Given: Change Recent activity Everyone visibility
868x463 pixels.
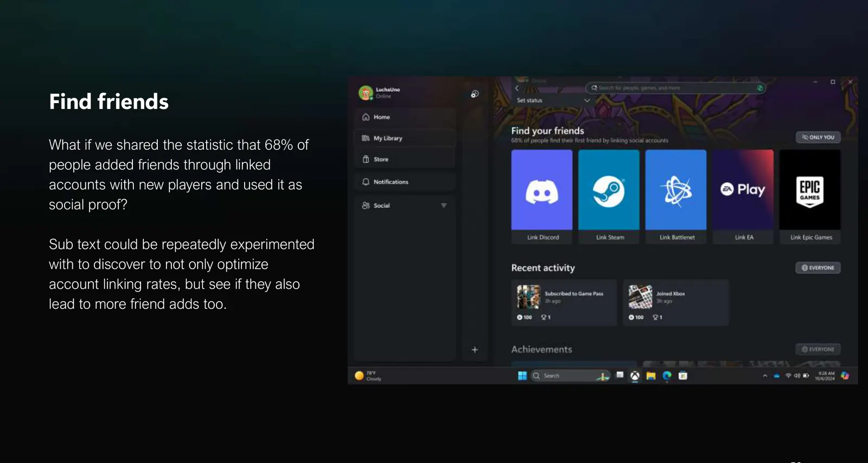Looking at the screenshot, I should coord(818,268).
